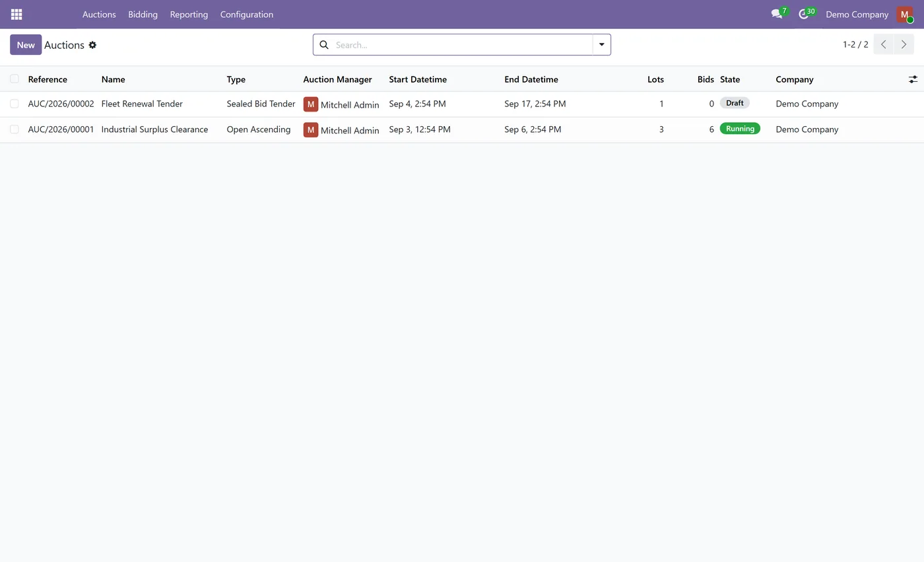Go to next page arrow
The height and width of the screenshot is (562, 924).
pyautogui.click(x=904, y=44)
